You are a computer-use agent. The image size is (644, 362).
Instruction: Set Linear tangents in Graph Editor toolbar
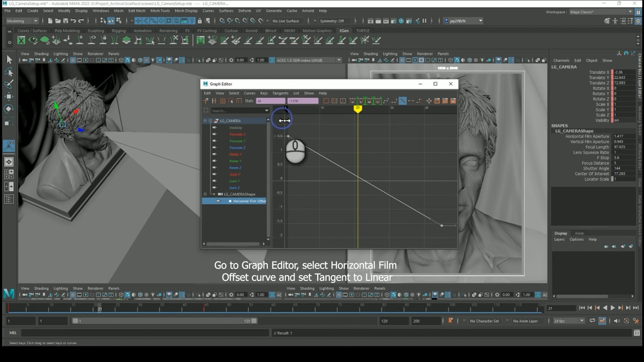[402, 101]
